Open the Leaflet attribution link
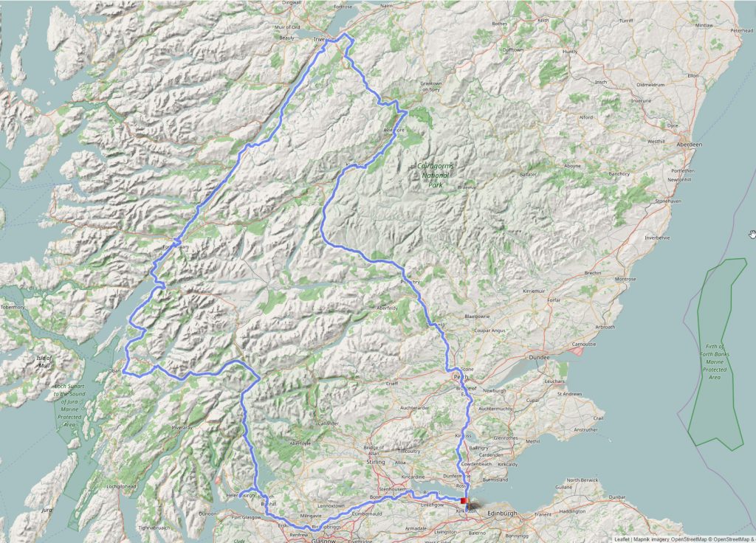 [622, 539]
